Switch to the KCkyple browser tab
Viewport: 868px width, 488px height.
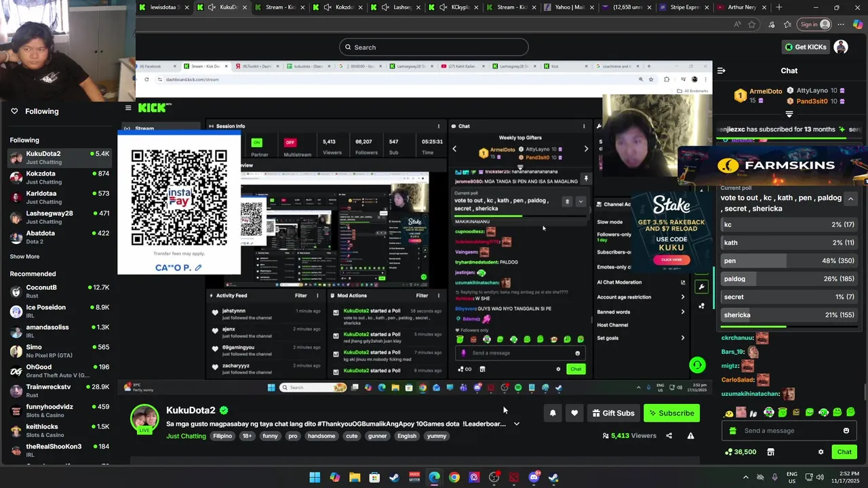(454, 7)
